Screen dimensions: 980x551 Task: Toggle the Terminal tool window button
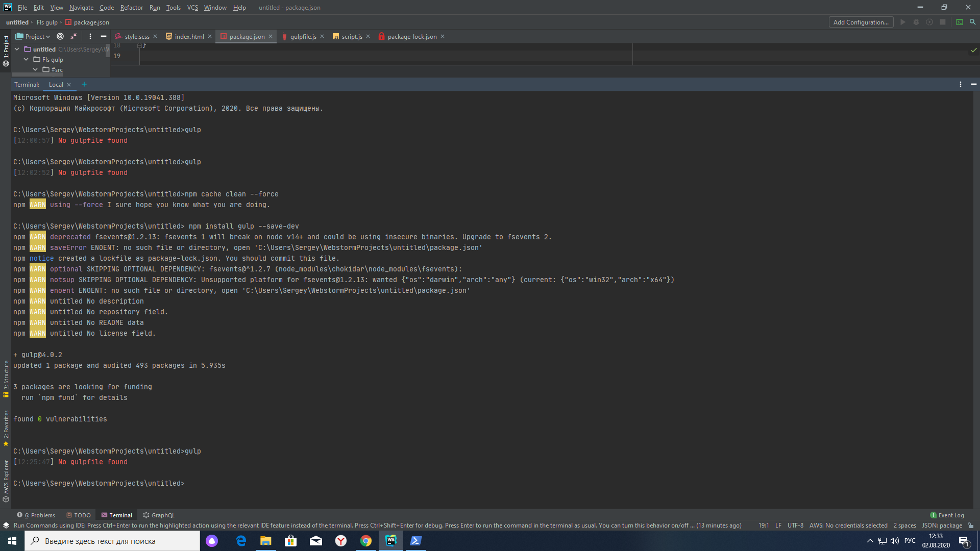point(117,515)
